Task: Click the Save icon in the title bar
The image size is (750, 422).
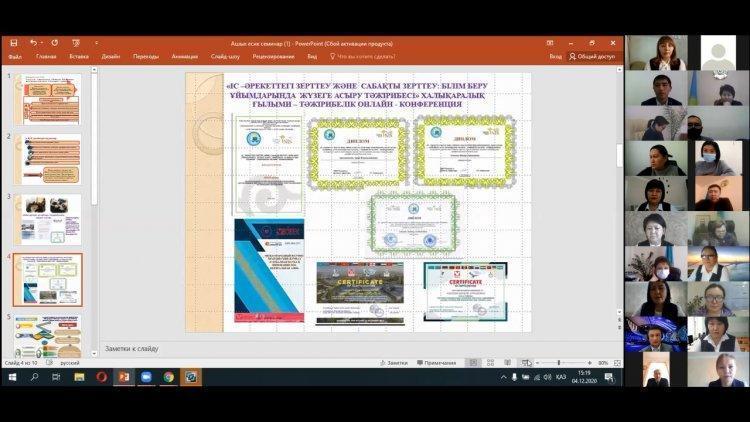Action: [x=14, y=43]
